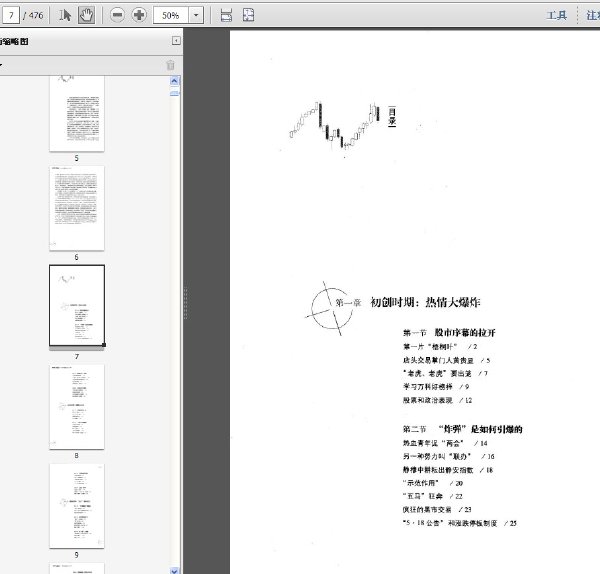This screenshot has height=574, width=600.
Task: Click the contents entry ending in / 16
Action: click(x=448, y=456)
